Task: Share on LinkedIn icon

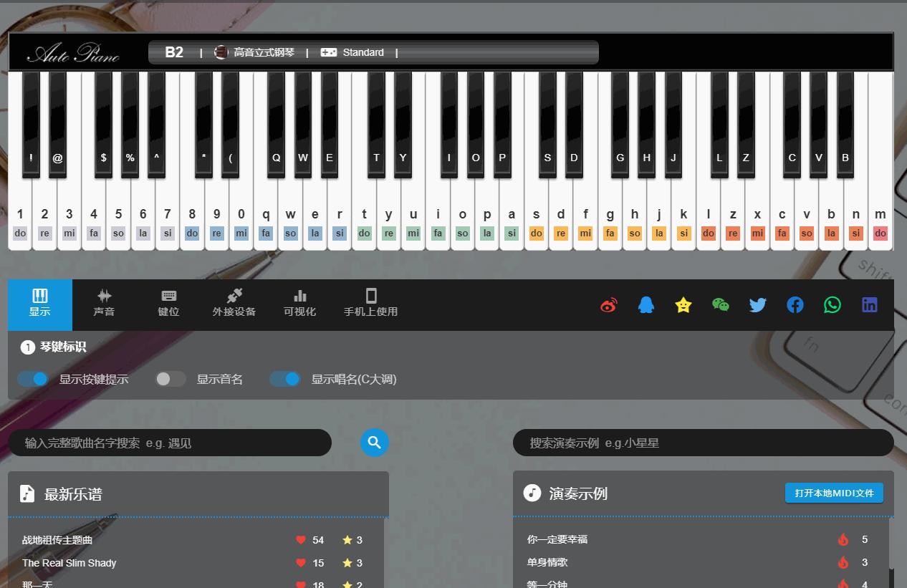Action: click(870, 305)
